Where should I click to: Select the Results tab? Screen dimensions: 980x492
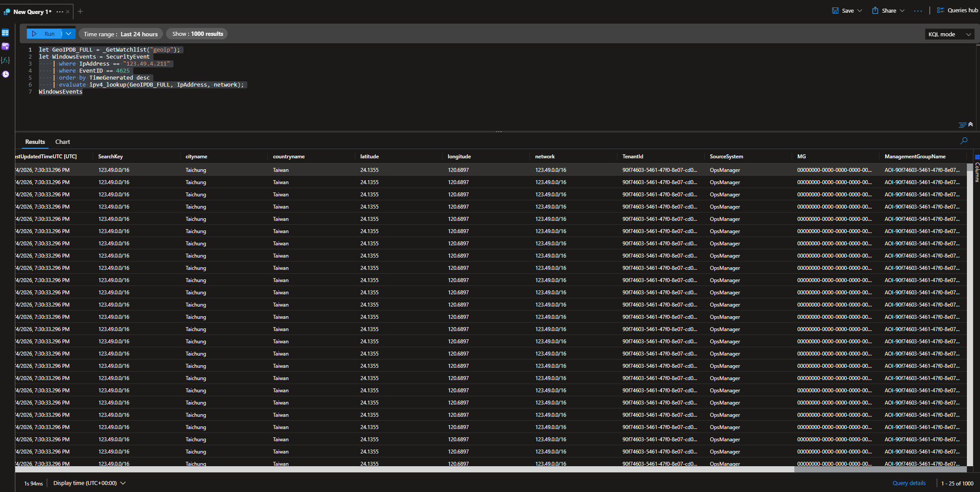(35, 142)
